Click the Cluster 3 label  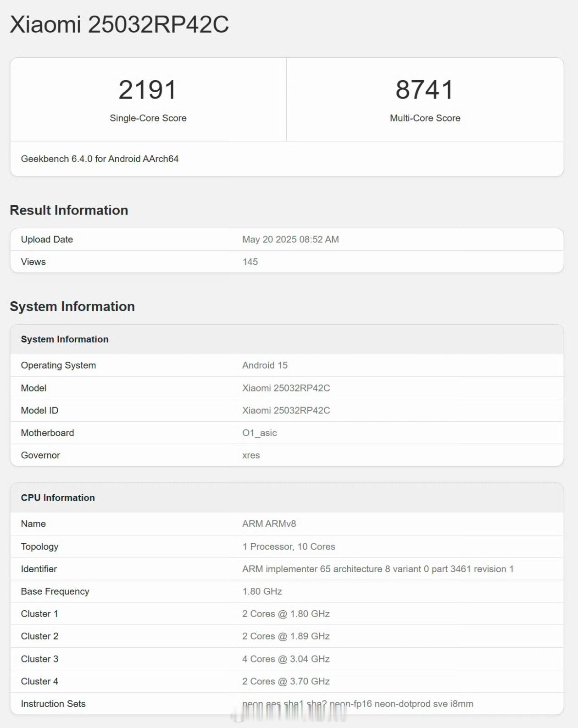(39, 659)
